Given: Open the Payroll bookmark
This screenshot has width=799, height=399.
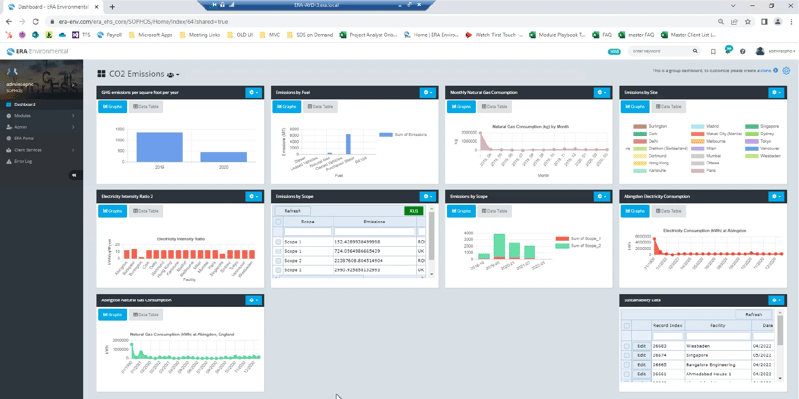Looking at the screenshot, I should 110,35.
